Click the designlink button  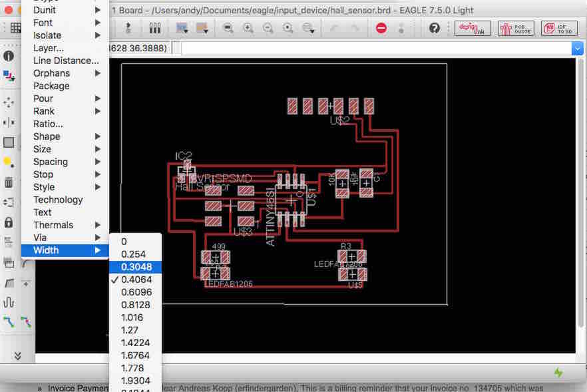473,29
